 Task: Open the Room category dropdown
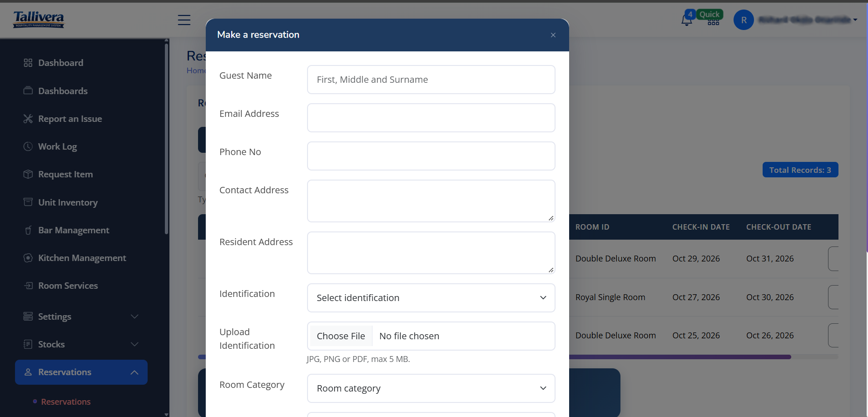click(431, 388)
